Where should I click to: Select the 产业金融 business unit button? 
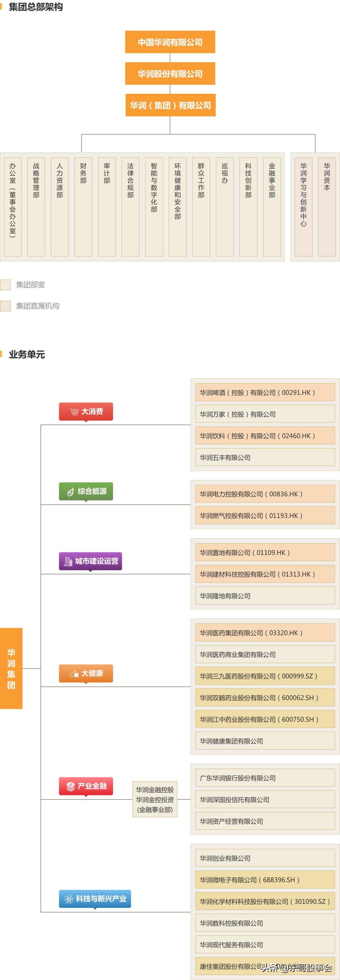point(86,786)
